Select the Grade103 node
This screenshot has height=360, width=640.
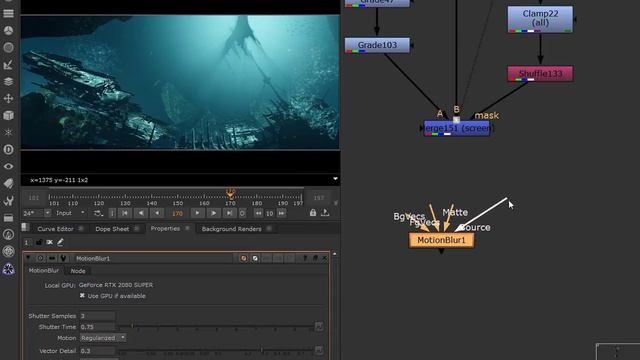(377, 45)
